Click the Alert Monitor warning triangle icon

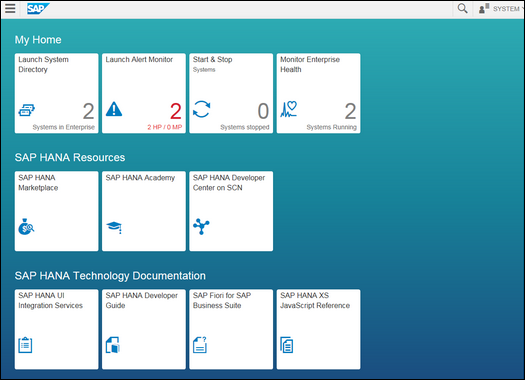pos(114,109)
